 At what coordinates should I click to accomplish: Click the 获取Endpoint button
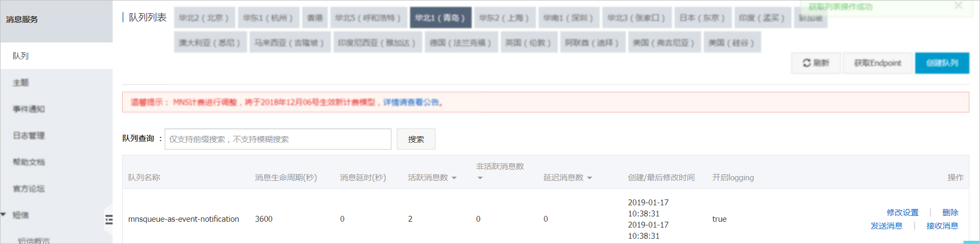click(877, 63)
